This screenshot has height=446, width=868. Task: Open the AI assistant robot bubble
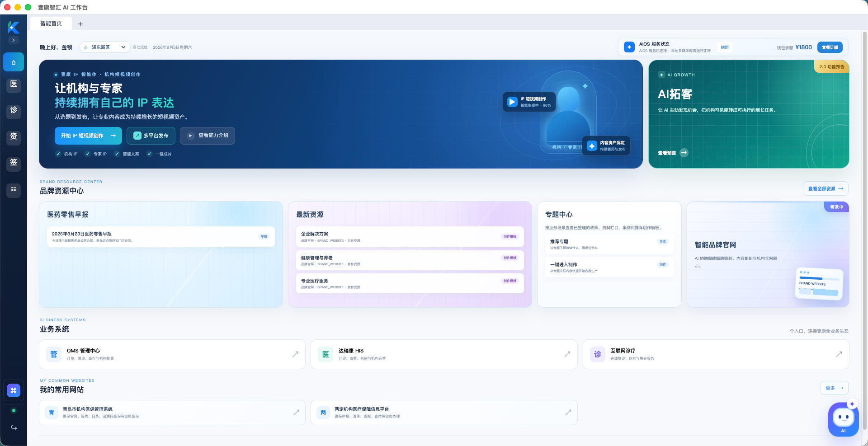click(843, 419)
